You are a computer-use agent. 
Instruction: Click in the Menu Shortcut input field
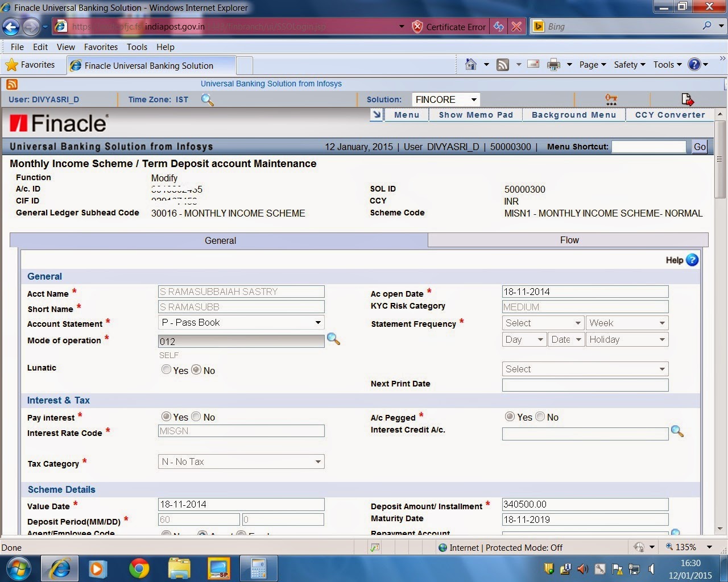click(649, 147)
